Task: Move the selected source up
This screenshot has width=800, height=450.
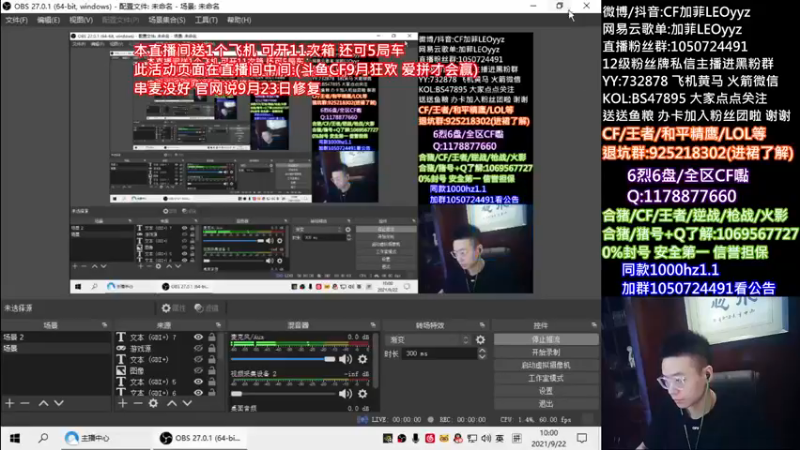Action: coord(172,403)
